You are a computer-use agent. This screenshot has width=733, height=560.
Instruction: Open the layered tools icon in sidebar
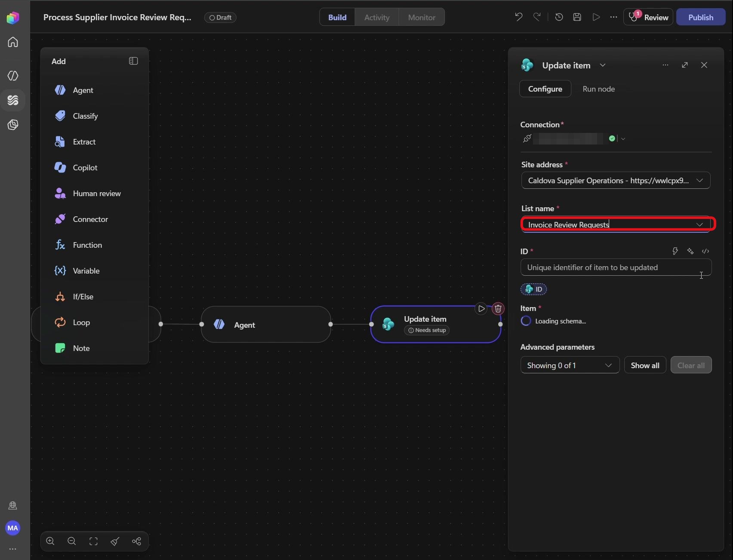pos(13,125)
